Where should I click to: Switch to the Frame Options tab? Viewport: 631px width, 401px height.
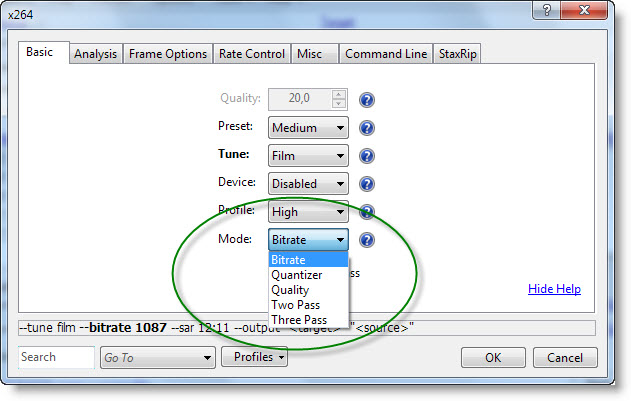(168, 54)
